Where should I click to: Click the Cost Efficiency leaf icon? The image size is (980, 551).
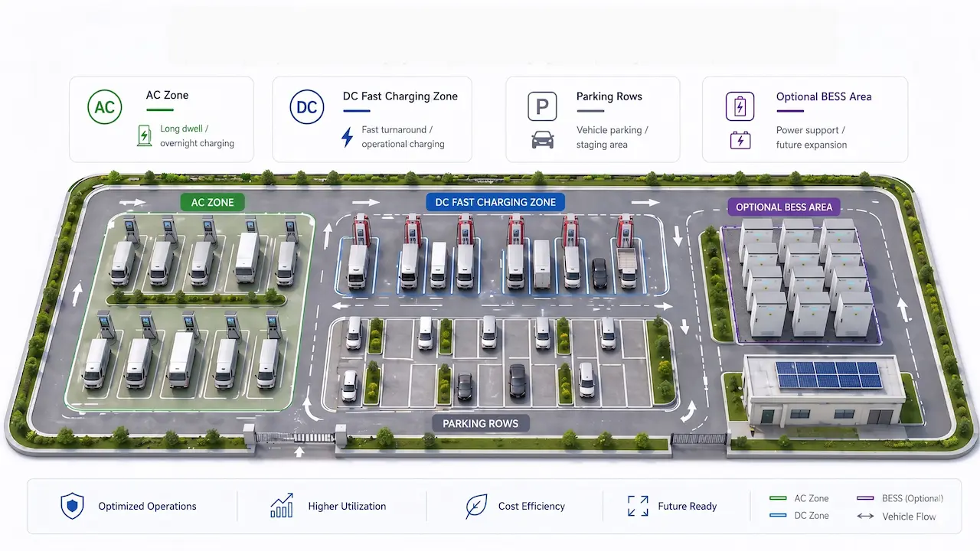476,506
